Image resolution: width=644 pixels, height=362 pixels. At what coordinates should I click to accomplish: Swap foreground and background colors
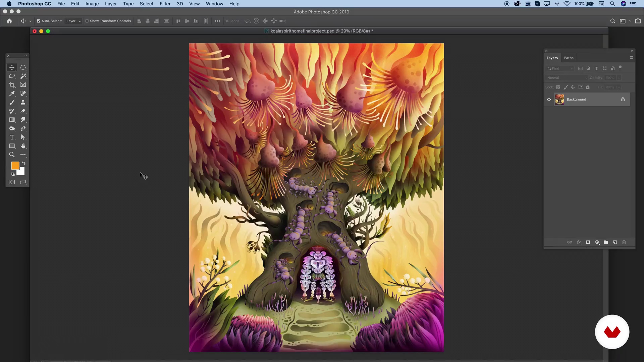[23, 163]
